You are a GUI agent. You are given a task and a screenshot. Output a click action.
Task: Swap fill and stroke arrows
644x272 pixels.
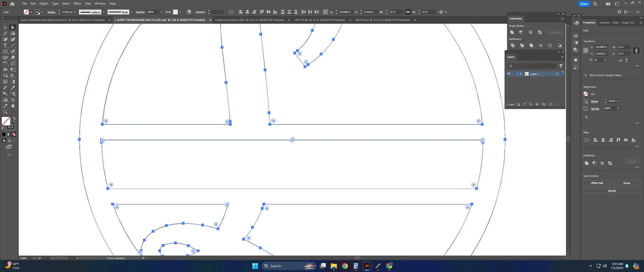(14, 118)
